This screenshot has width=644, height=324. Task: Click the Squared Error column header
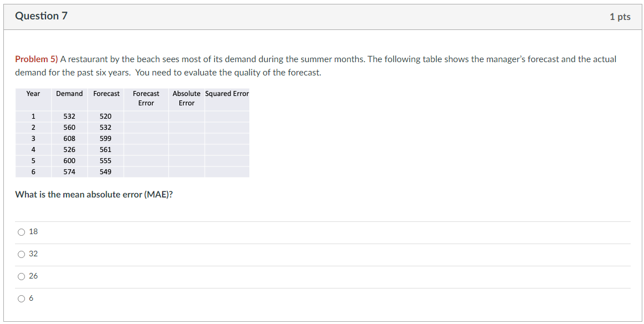(227, 94)
